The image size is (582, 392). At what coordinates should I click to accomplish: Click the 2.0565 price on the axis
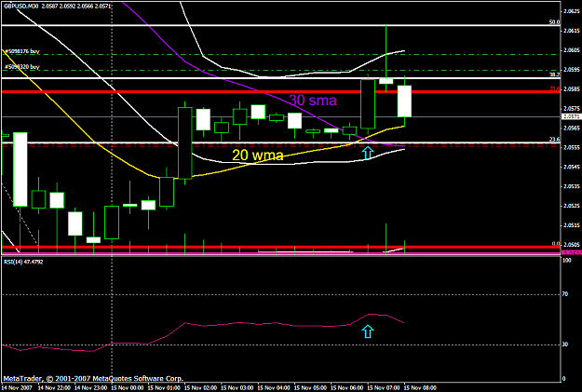572,128
